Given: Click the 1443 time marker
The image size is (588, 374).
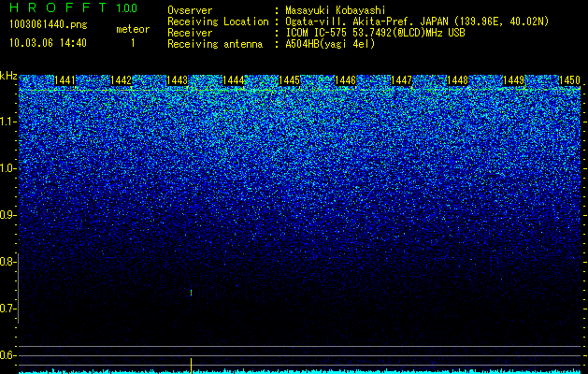Looking at the screenshot, I should (177, 80).
